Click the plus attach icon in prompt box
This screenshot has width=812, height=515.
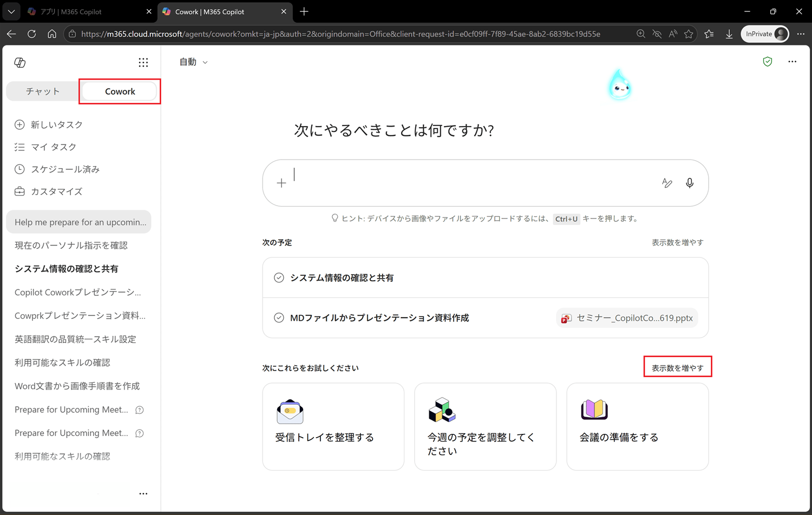pyautogui.click(x=281, y=183)
